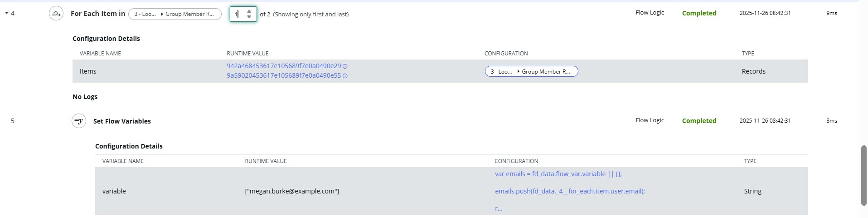
Task: Open record link 9a59020453617e105689f7e0a0490e55
Action: tap(284, 75)
